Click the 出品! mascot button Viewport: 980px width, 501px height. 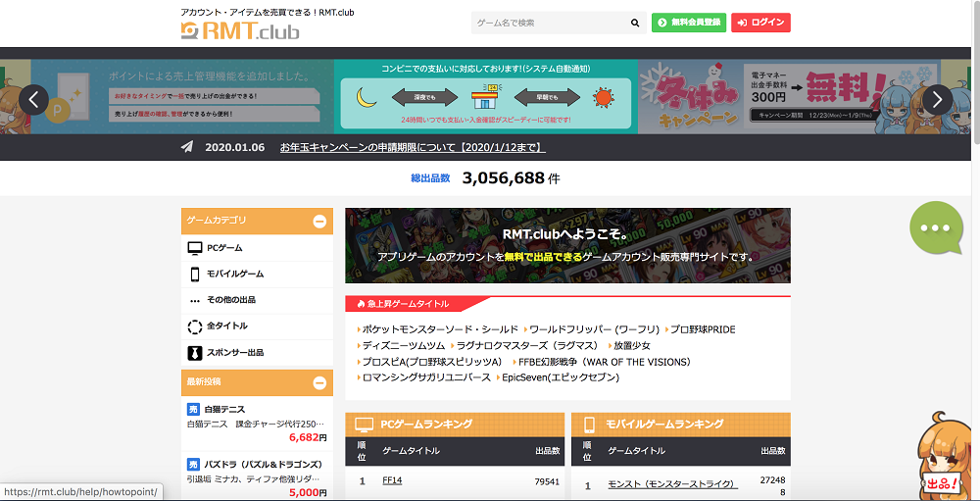coord(943,484)
